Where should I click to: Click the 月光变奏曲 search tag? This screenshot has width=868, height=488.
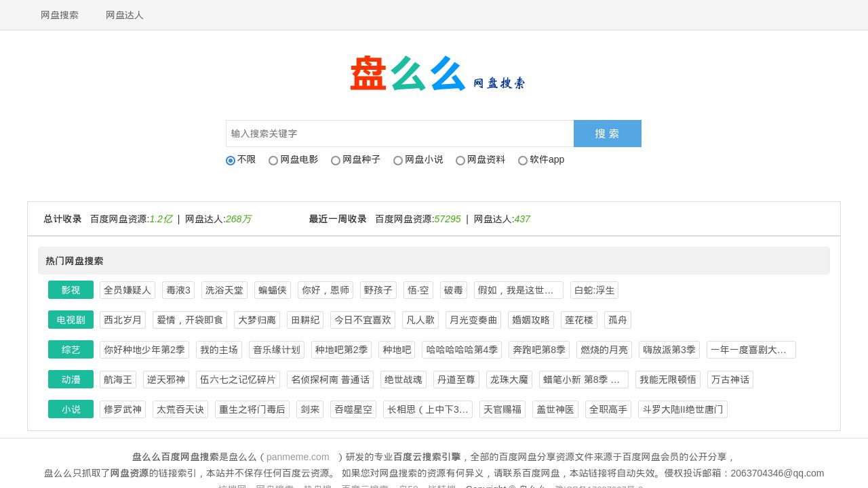[x=473, y=320]
